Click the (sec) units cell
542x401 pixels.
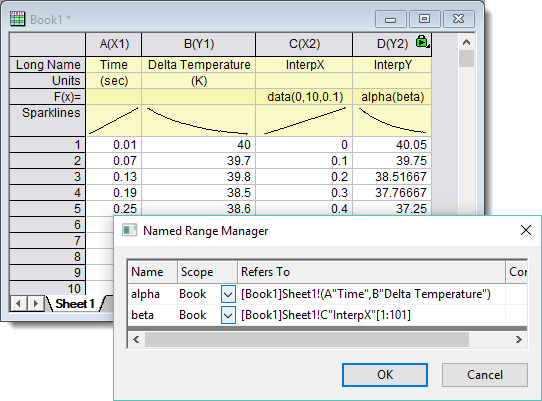[114, 81]
